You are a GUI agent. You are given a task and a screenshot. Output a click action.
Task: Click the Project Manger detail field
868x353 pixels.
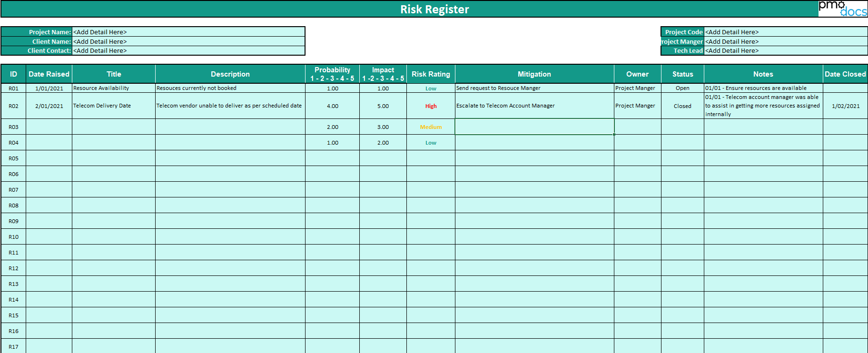point(786,41)
